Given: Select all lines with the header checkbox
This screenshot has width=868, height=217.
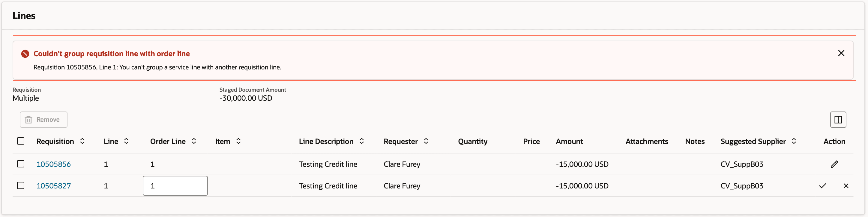Looking at the screenshot, I should 21,141.
